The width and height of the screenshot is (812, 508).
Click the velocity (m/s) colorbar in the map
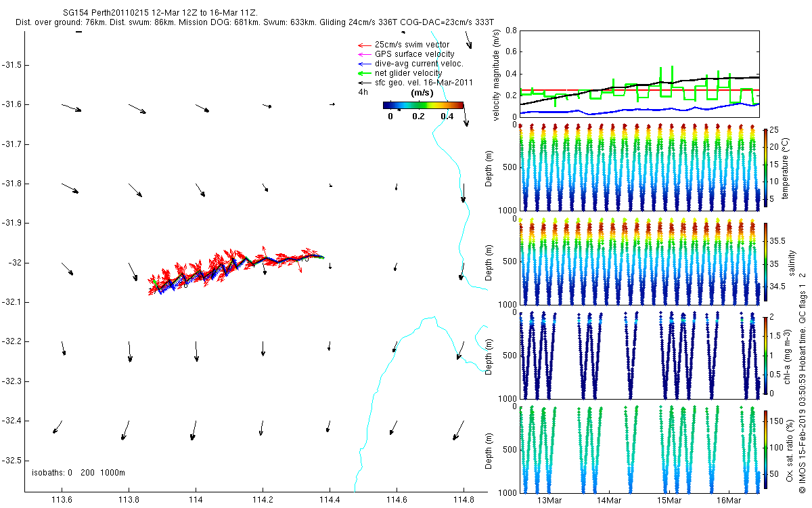423,105
